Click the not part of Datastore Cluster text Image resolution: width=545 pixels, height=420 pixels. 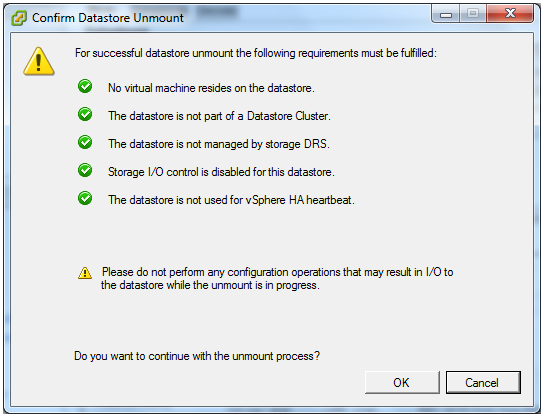pyautogui.click(x=219, y=116)
